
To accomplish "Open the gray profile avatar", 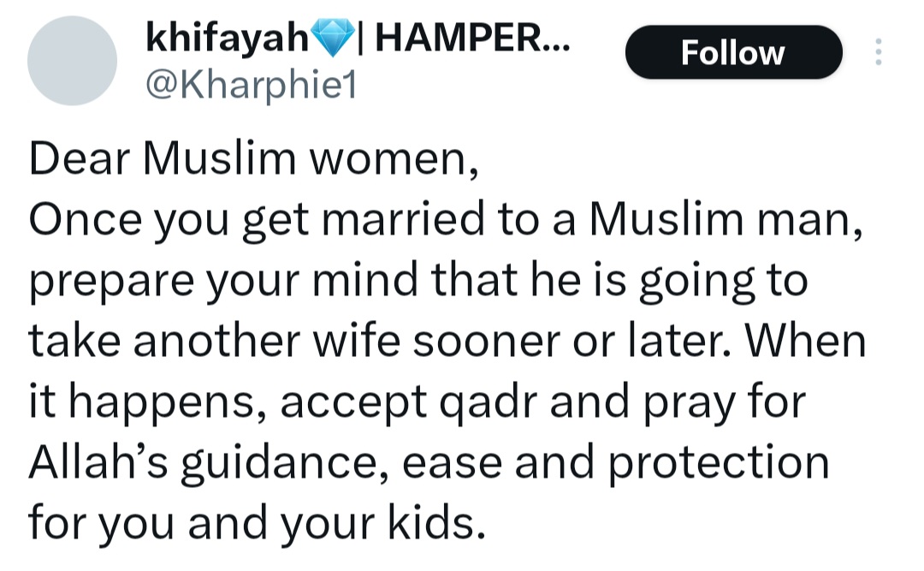I will point(72,61).
